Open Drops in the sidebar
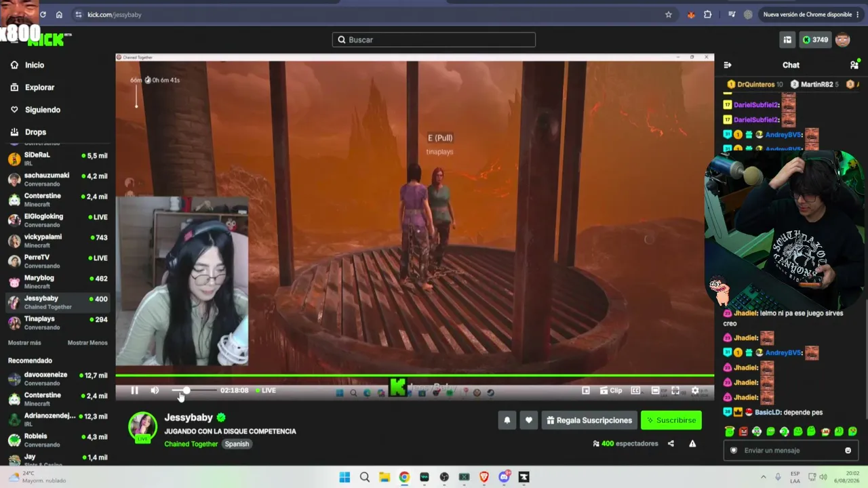 (28, 132)
